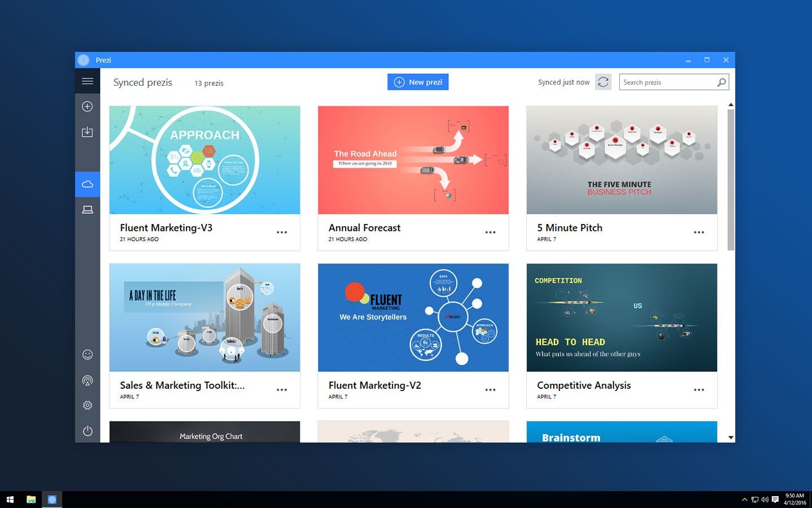Image resolution: width=812 pixels, height=508 pixels.
Task: Open the Prezi app icon on the taskbar
Action: pyautogui.click(x=52, y=499)
